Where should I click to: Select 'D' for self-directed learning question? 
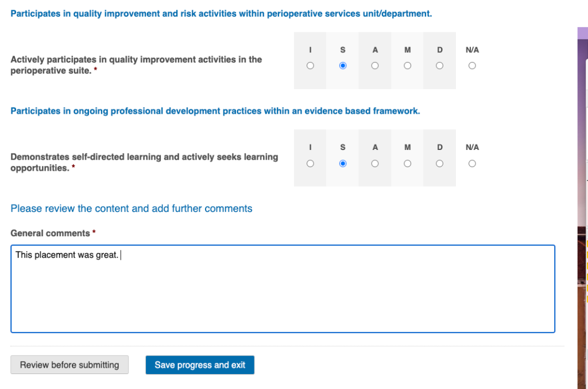coord(439,164)
